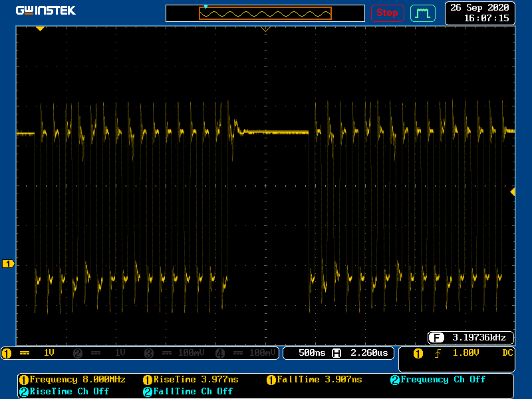Click the horizontal position H icon
The image size is (532, 399).
click(x=336, y=353)
